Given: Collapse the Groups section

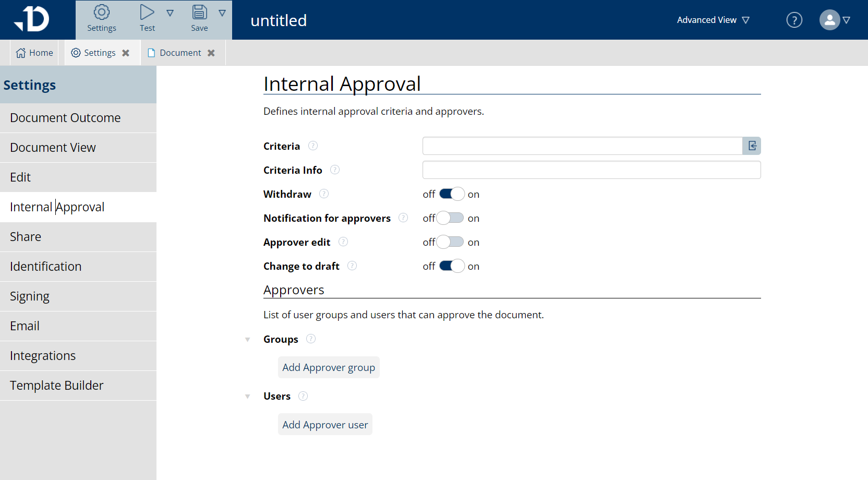Looking at the screenshot, I should click(247, 339).
